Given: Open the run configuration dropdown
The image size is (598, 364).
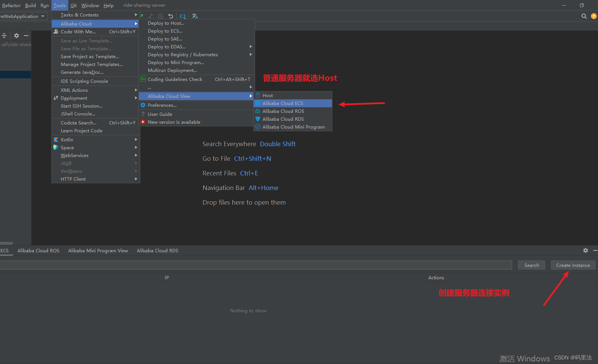Looking at the screenshot, I should point(24,16).
